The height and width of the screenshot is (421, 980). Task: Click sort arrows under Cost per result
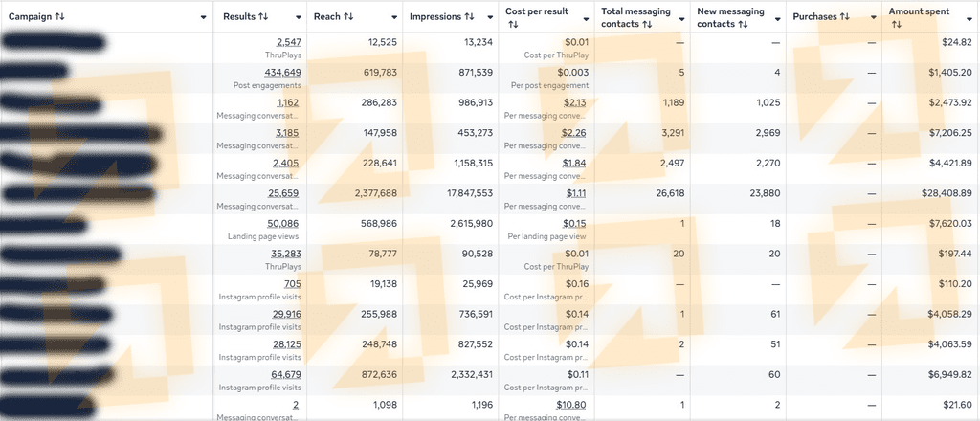(x=513, y=24)
